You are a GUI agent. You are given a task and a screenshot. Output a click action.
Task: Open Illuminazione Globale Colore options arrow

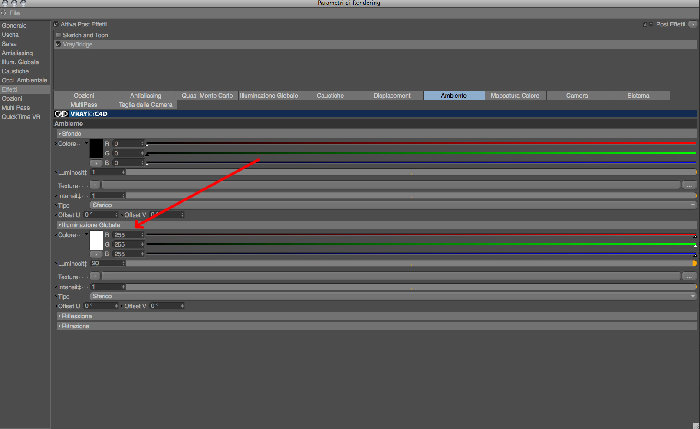[87, 234]
